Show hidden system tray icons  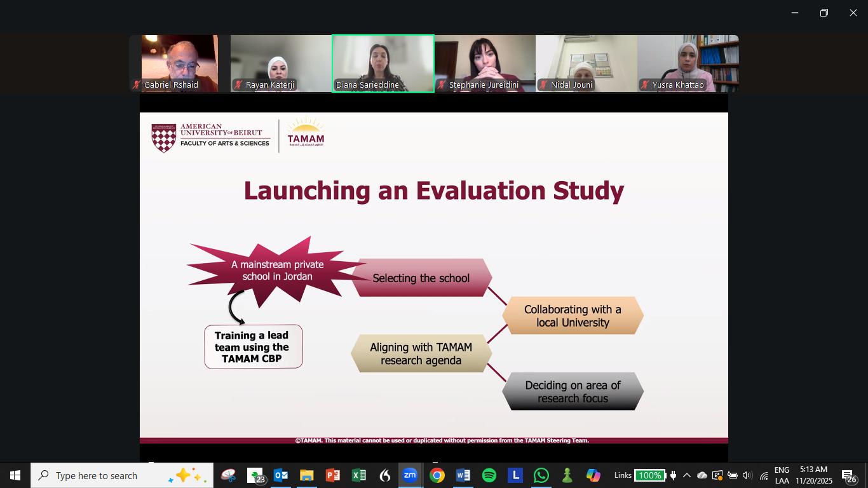tap(687, 475)
